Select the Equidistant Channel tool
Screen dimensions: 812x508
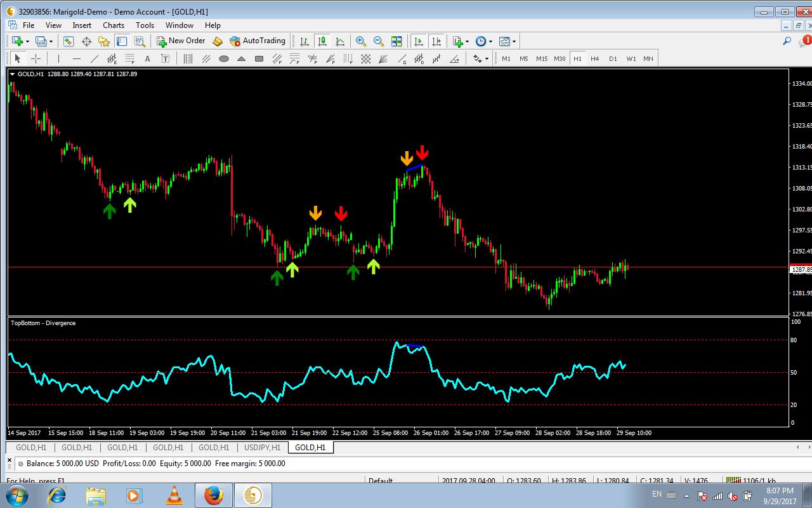click(x=112, y=58)
